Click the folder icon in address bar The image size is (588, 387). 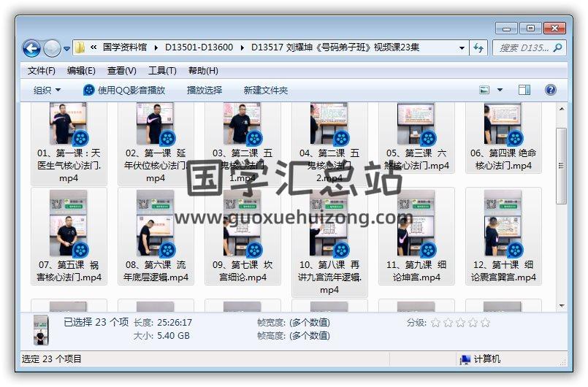[80, 47]
